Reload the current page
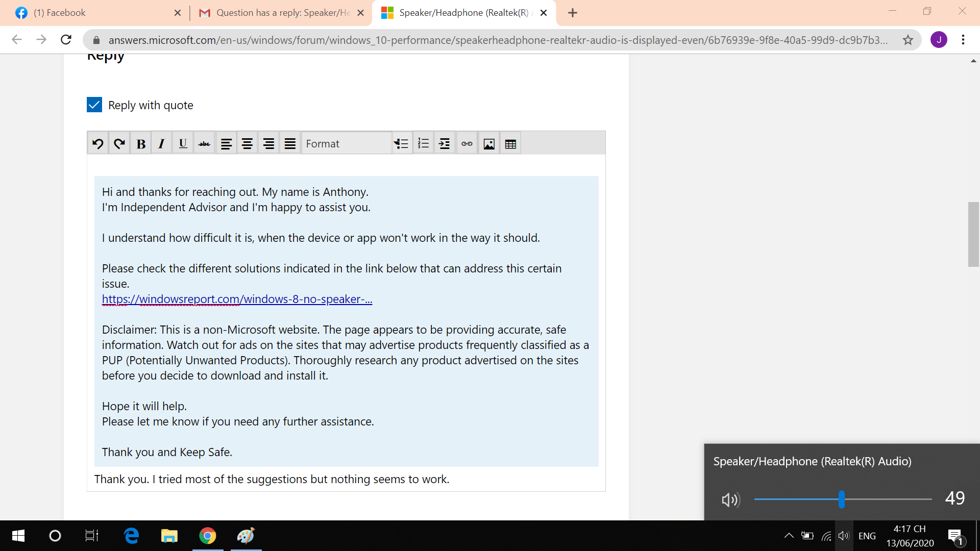 [66, 40]
